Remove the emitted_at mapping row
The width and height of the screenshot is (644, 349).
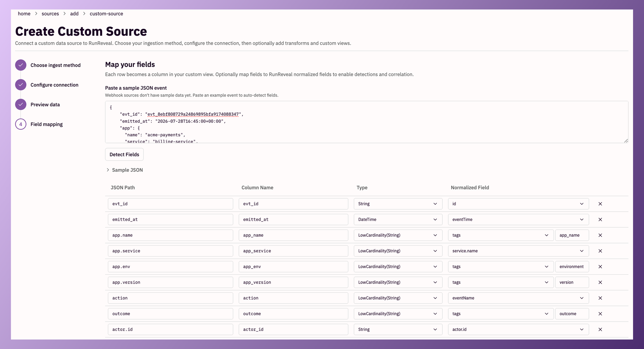(600, 220)
